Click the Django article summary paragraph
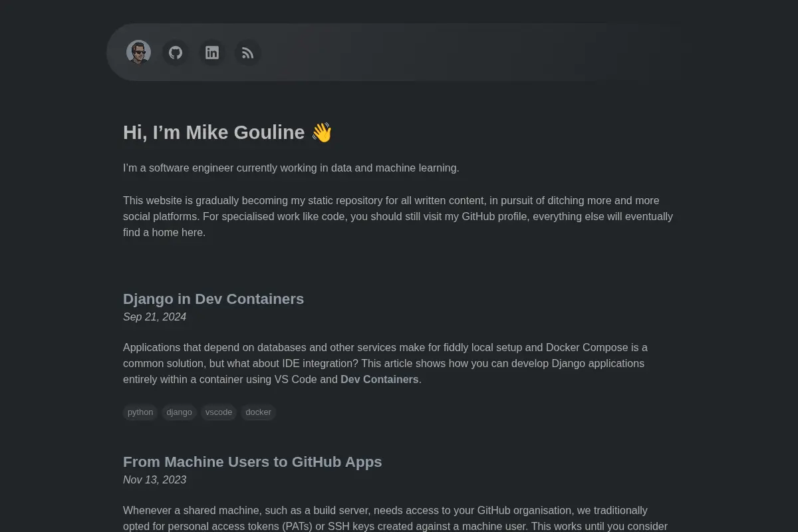The width and height of the screenshot is (798, 532). point(386,364)
